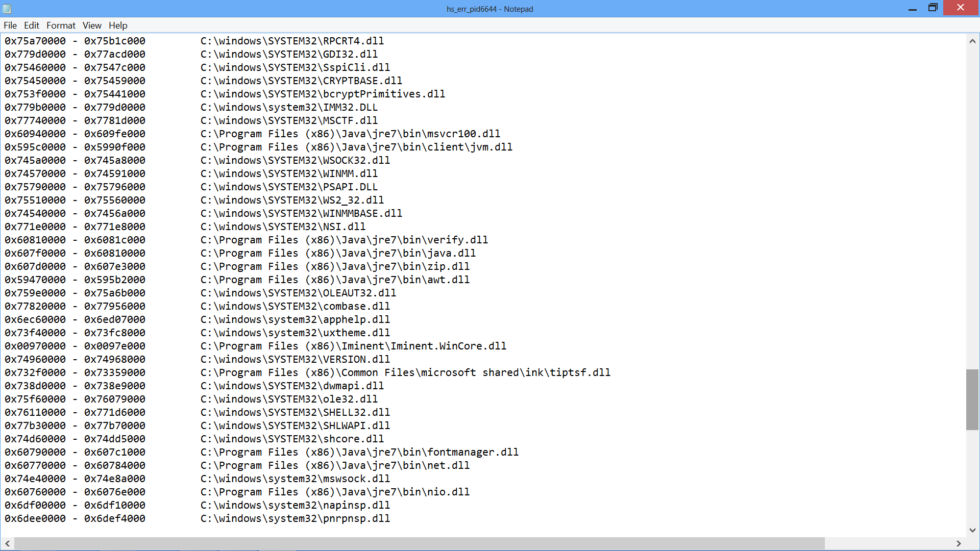This screenshot has height=551, width=980.
Task: Minimize the Notepad window
Action: point(913,9)
